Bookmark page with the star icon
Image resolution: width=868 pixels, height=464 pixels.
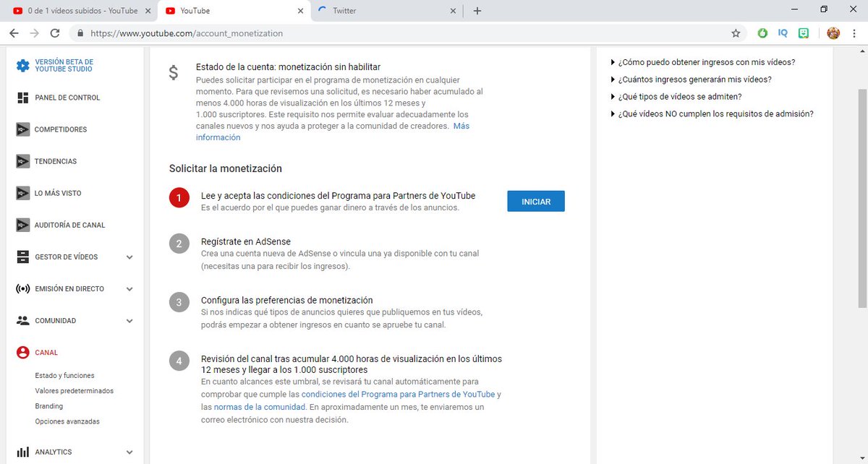click(x=736, y=33)
